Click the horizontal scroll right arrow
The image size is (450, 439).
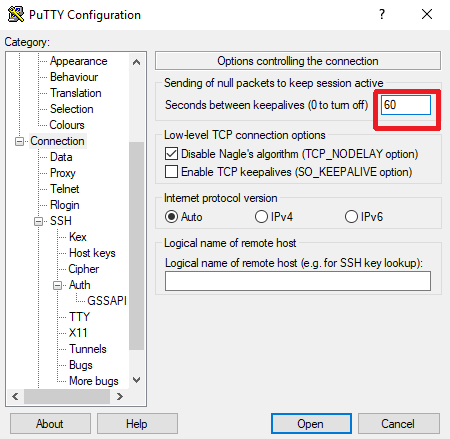pos(120,396)
